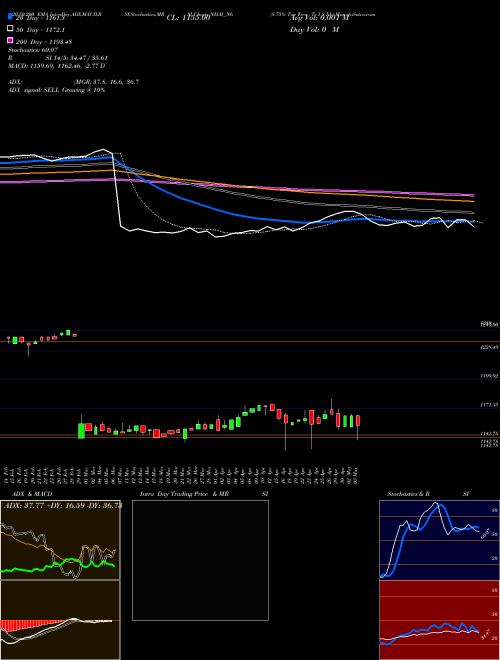This screenshot has height=660, width=500.
Task: Click the white 50 Day EMA swatch
Action: pyautogui.click(x=10, y=28)
